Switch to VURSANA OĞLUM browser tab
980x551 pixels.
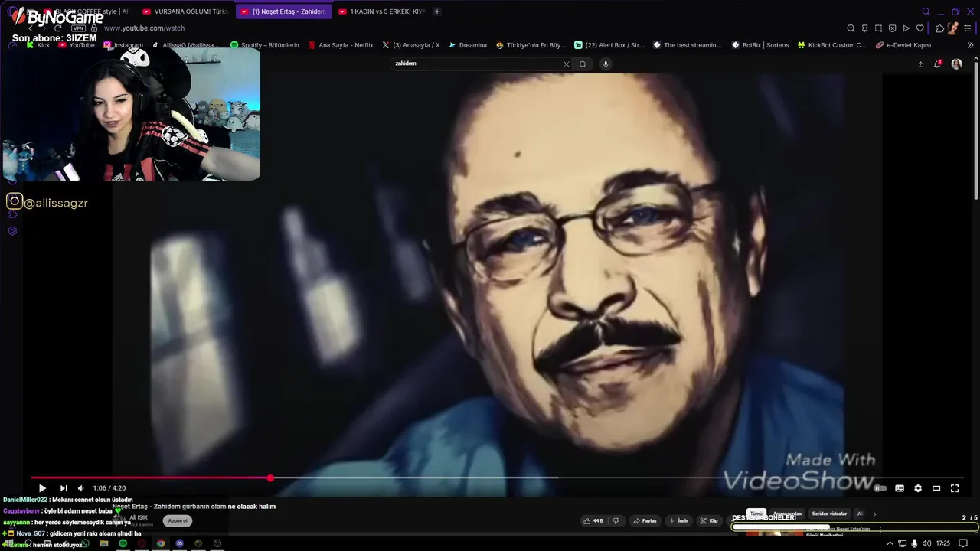[x=185, y=11]
